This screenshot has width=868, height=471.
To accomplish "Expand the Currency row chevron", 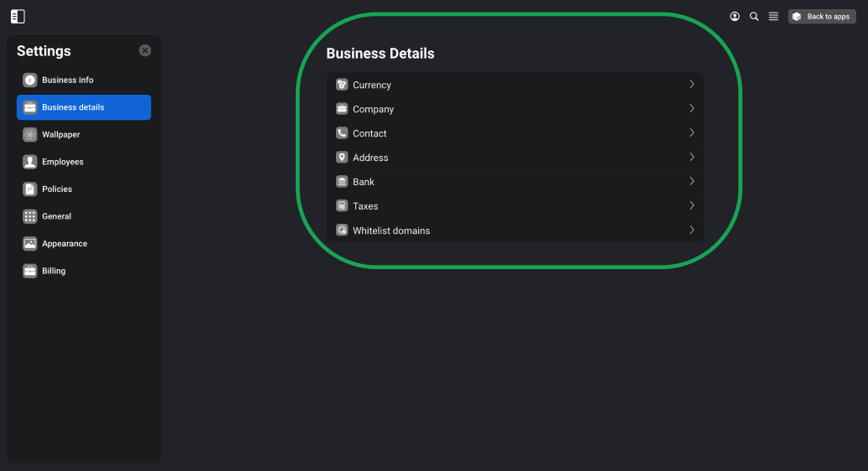I will pos(692,84).
